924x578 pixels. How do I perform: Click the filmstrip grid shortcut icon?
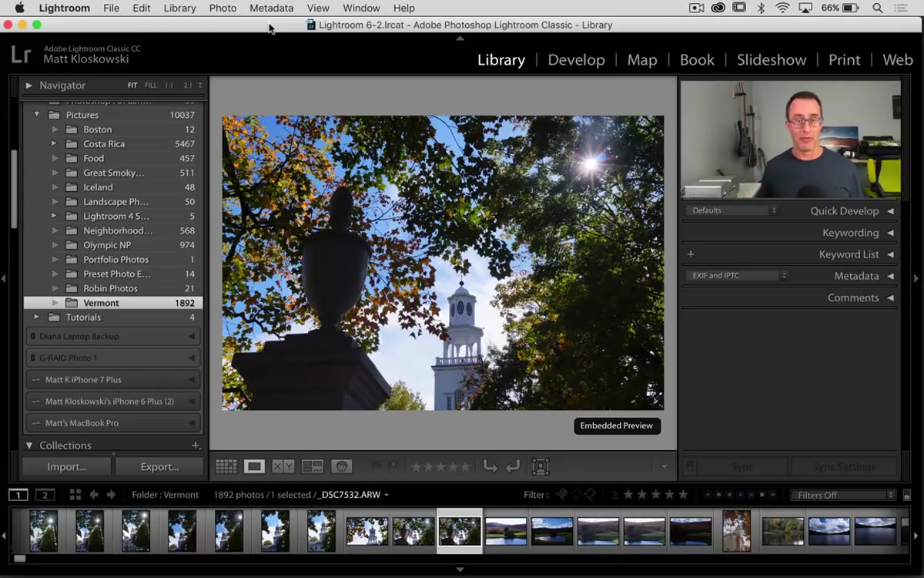coord(75,495)
